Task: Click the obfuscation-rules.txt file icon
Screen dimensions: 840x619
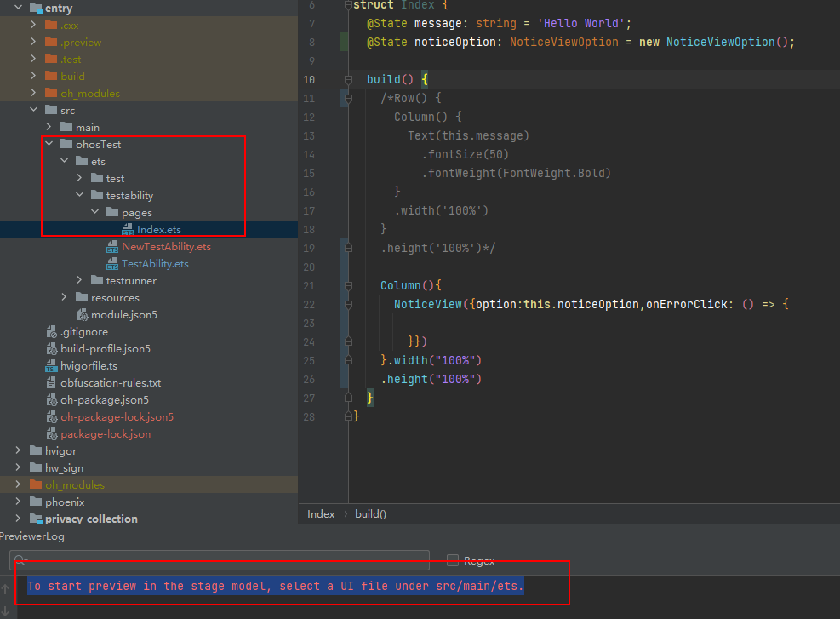Action: pyautogui.click(x=51, y=382)
